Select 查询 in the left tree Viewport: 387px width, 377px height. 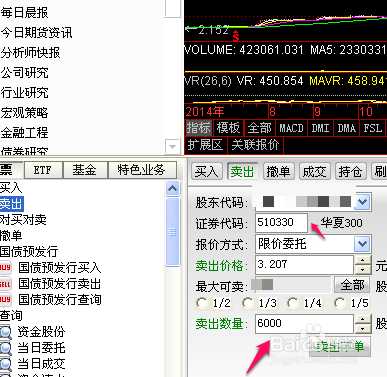(11, 316)
